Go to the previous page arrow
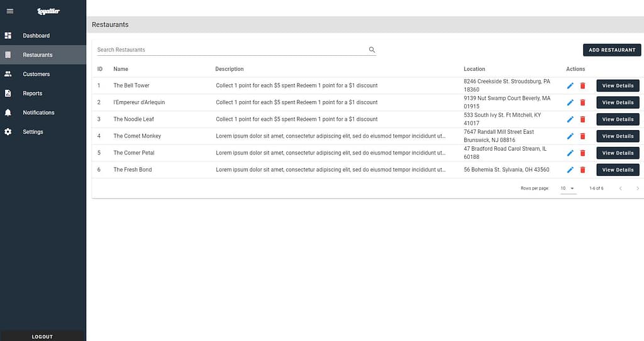644x341 pixels. point(620,188)
